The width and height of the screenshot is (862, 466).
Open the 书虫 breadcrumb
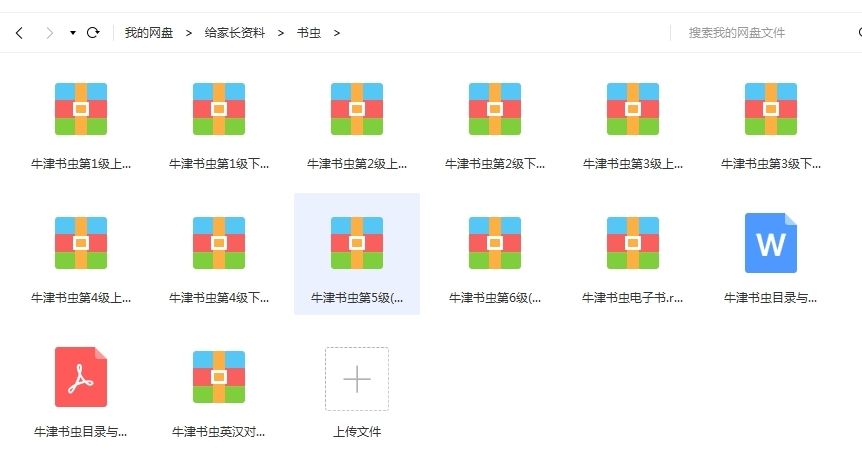pos(309,33)
